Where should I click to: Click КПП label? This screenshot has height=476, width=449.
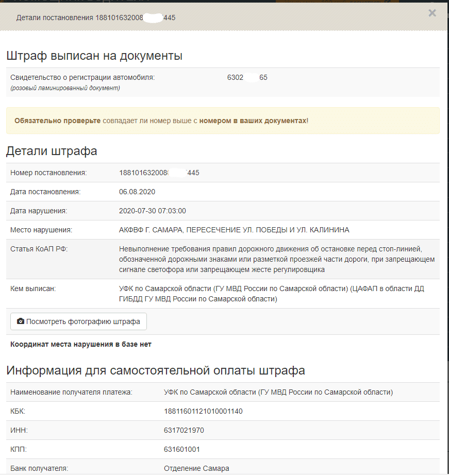click(x=18, y=449)
